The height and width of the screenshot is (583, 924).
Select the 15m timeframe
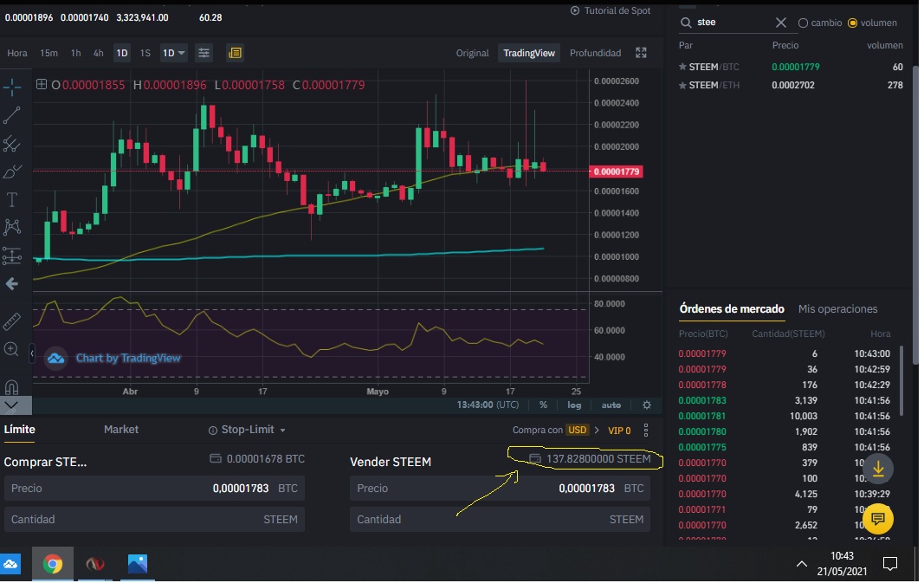48,53
